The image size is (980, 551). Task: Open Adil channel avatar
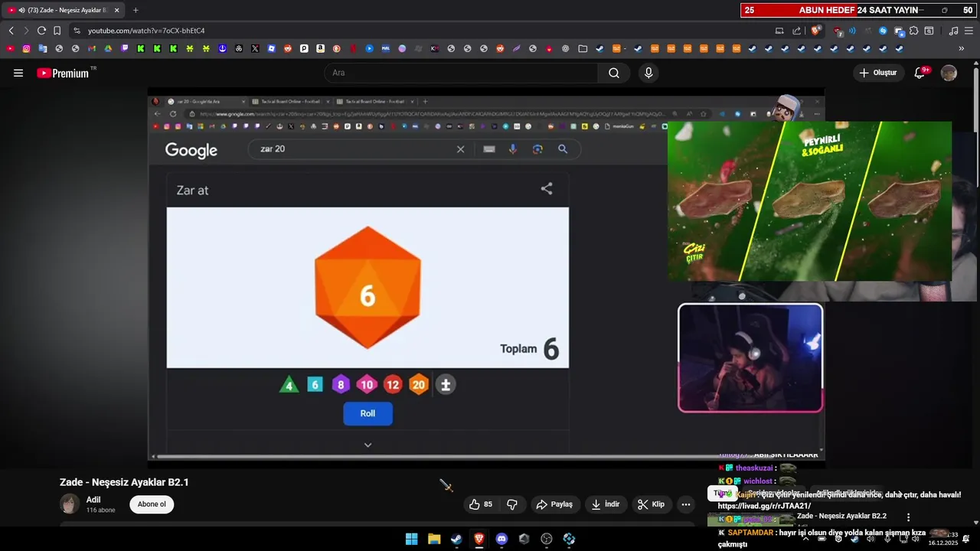[70, 504]
